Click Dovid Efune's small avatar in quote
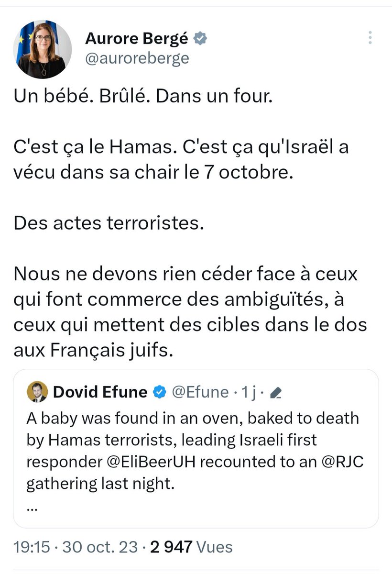 37,392
